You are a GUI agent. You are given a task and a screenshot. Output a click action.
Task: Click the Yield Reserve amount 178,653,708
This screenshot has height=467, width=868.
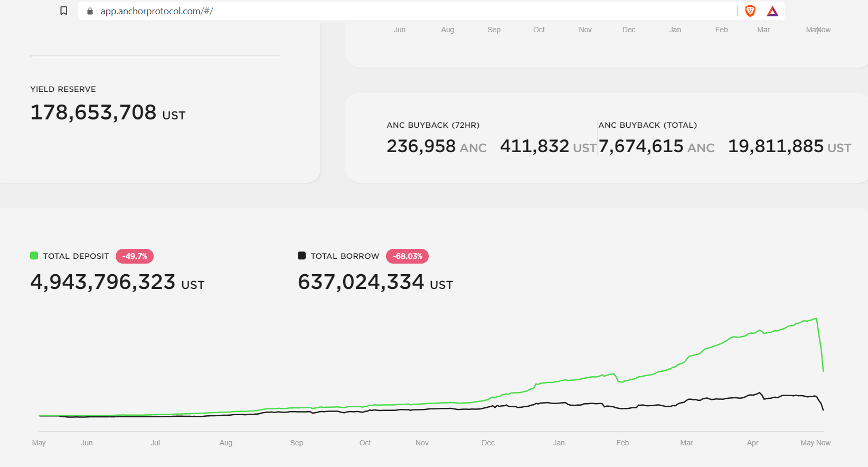(93, 113)
